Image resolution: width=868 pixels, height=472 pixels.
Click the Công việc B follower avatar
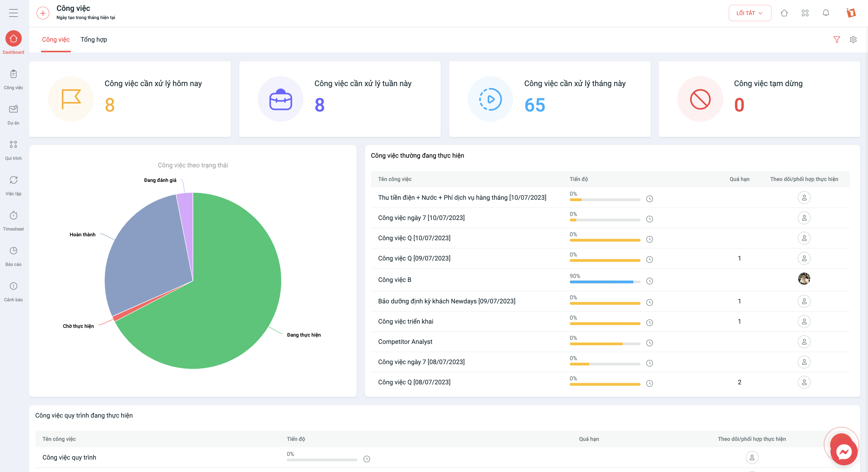(x=804, y=279)
